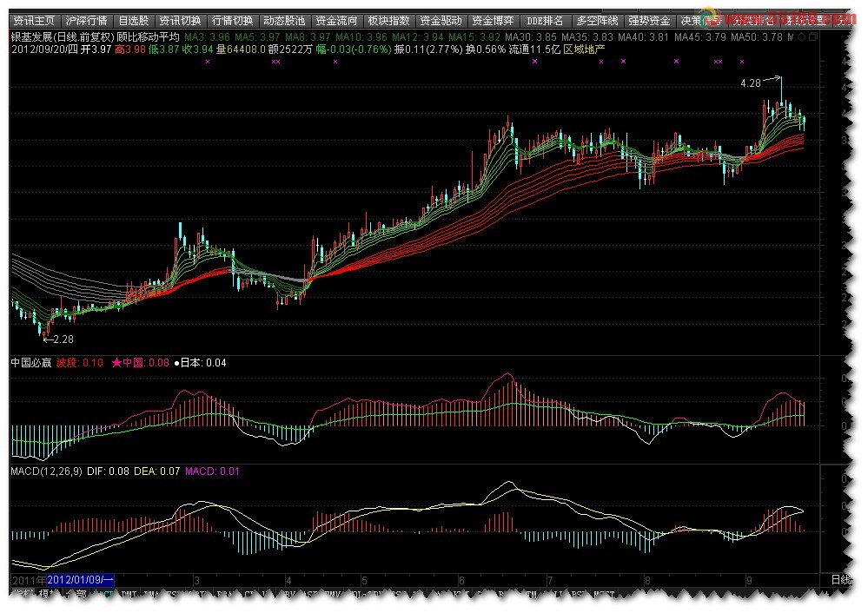Click the 低3.87 low price
Screen dimensions: 868x613
164,49
